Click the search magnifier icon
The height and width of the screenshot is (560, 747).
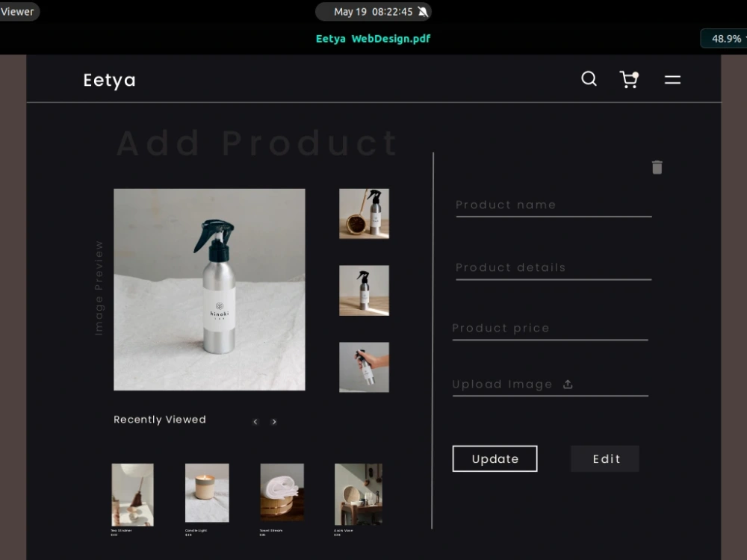[x=589, y=78]
